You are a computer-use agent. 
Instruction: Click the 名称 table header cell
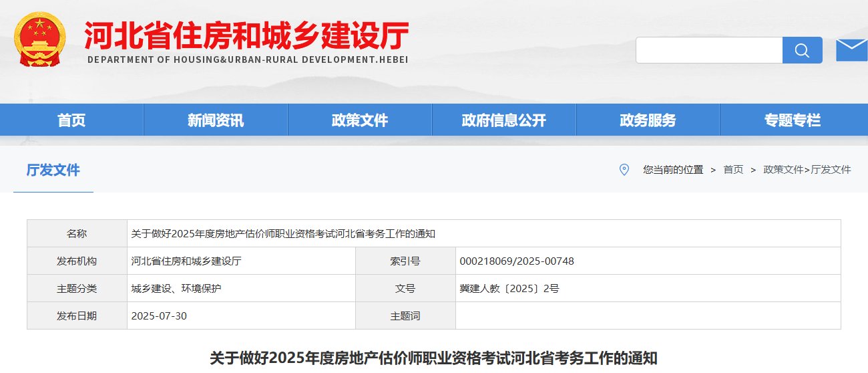point(77,233)
